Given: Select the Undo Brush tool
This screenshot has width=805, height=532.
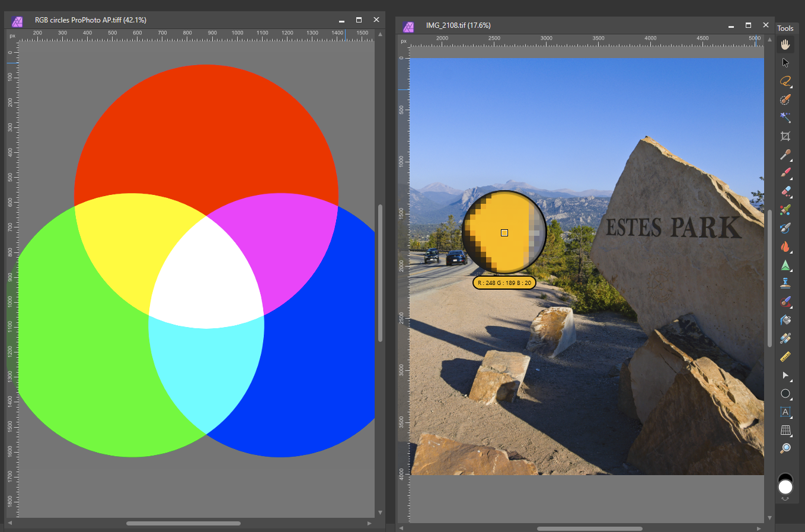Looking at the screenshot, I should [x=785, y=228].
